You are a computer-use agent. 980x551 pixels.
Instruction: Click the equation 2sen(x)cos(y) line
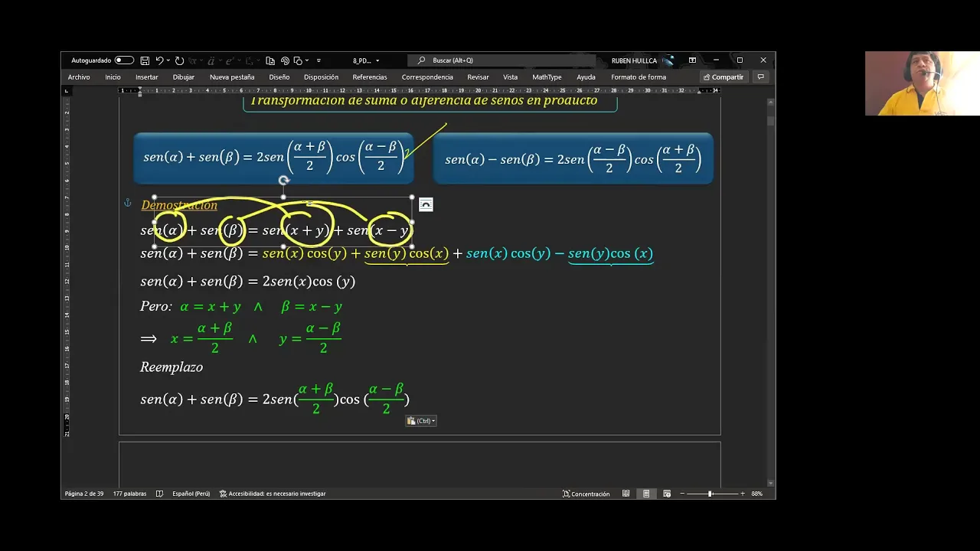coord(248,282)
